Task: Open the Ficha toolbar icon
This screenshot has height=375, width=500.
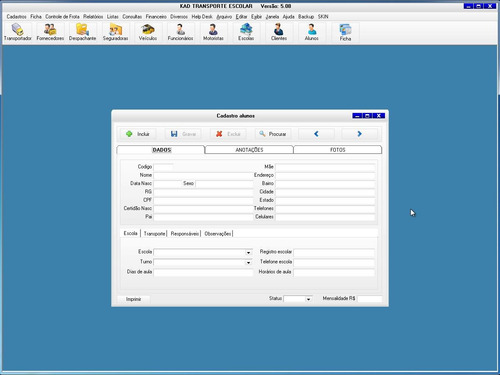Action: [345, 32]
